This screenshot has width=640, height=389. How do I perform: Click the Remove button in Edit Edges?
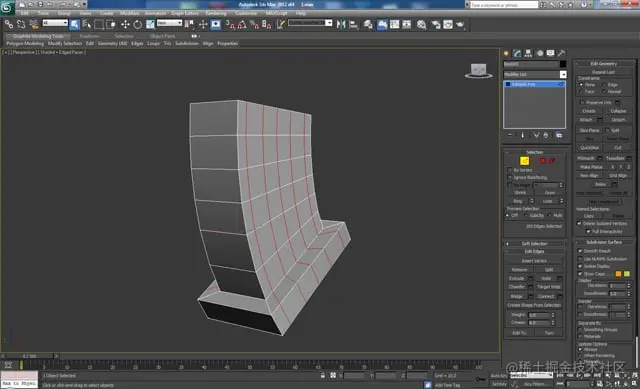point(519,270)
